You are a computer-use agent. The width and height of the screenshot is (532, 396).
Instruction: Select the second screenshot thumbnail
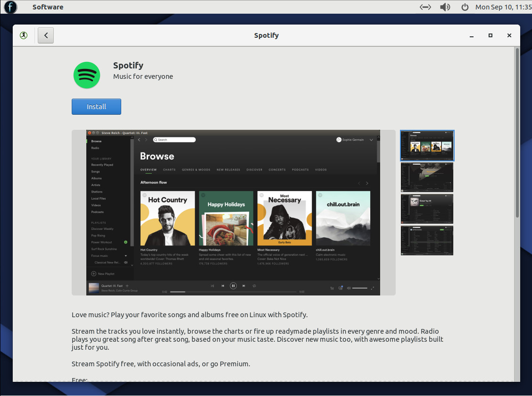pyautogui.click(x=427, y=177)
